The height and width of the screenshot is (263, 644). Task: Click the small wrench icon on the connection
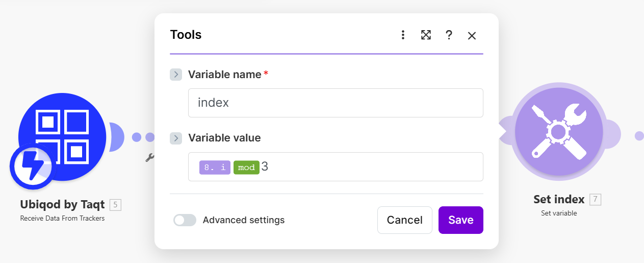(x=149, y=158)
